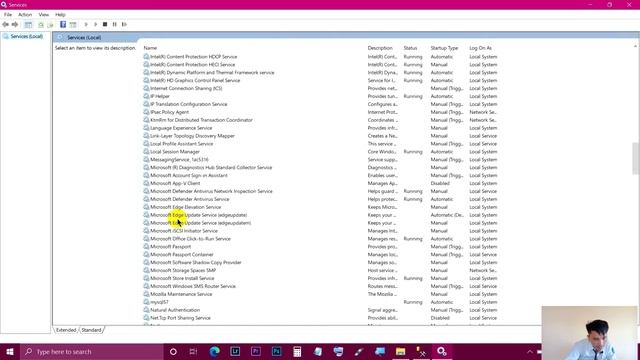Screen dimensions: 640x360
Task: Open Premiere Pro from the taskbar
Action: [256, 351]
